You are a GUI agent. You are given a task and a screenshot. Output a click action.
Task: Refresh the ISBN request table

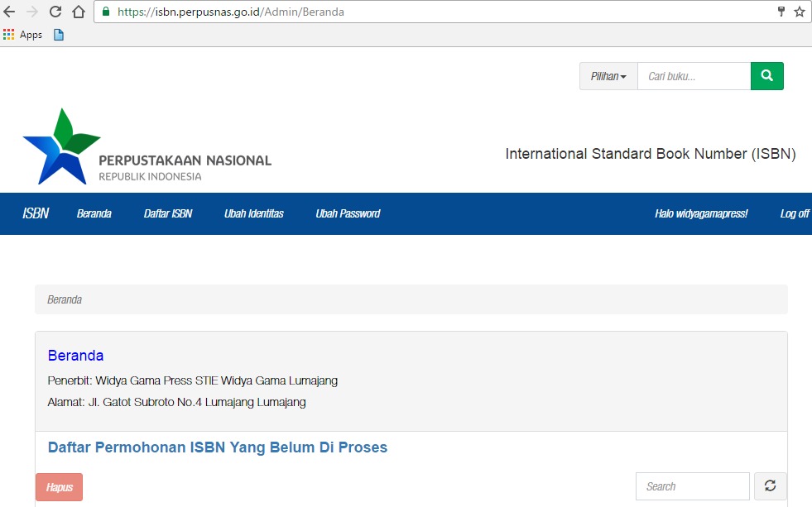pos(770,485)
